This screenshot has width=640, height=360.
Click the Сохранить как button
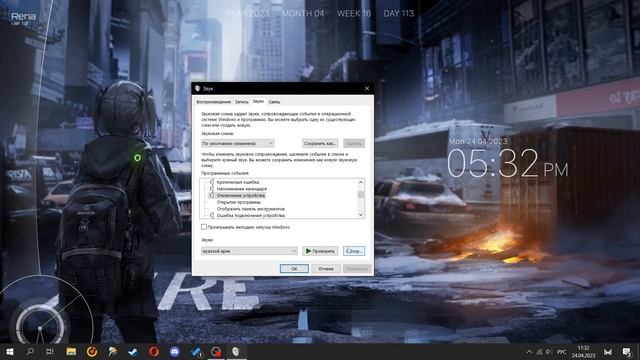[x=320, y=143]
